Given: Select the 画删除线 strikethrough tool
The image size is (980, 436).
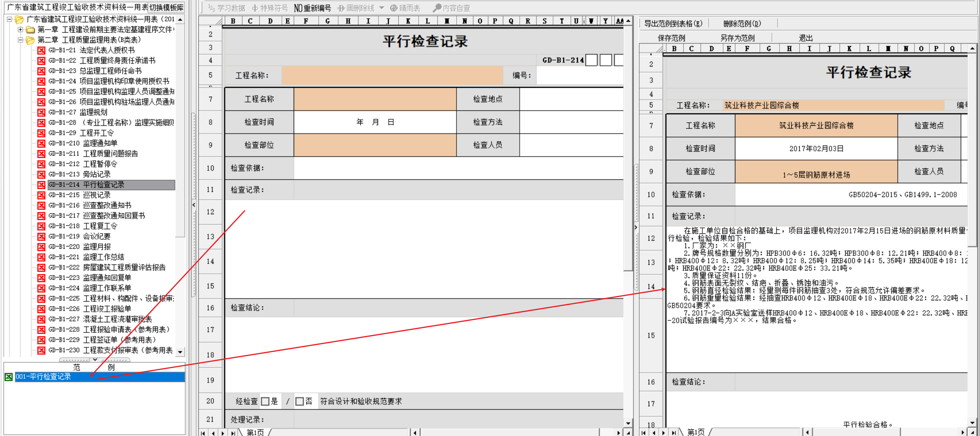Looking at the screenshot, I should pos(356,8).
